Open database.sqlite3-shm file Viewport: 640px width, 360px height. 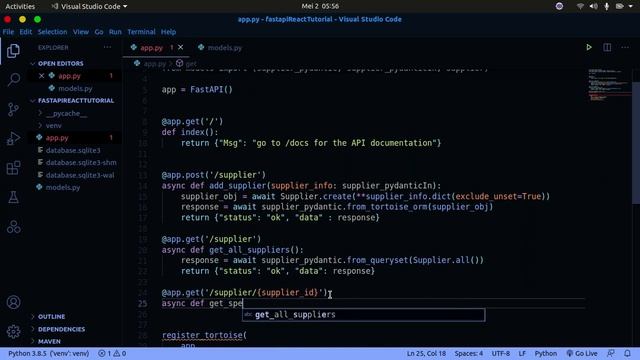tap(81, 162)
